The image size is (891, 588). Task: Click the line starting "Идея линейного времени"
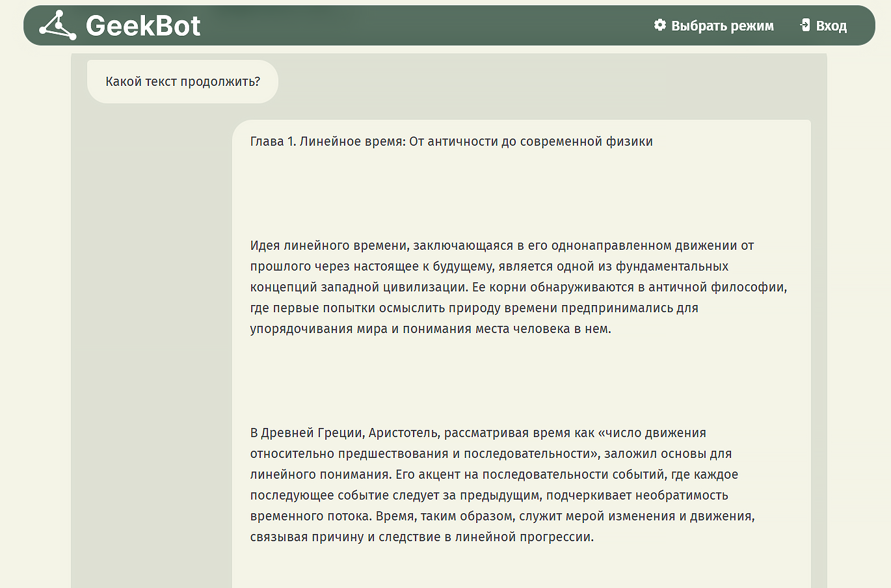501,246
